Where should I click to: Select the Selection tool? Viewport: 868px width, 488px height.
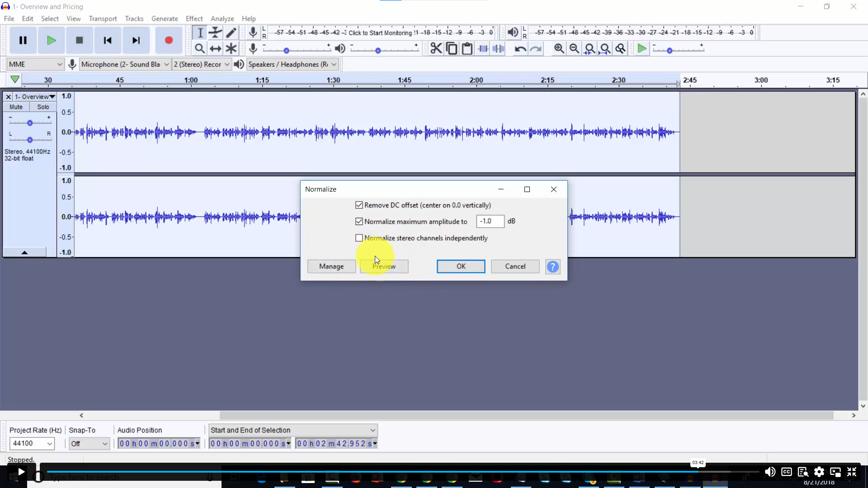pos(200,33)
